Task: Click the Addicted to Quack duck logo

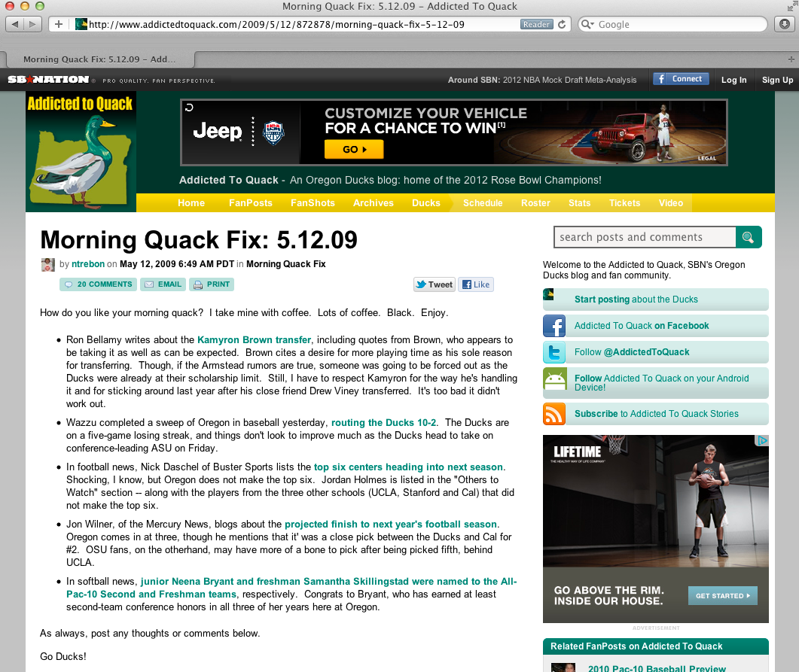Action: coord(81,152)
